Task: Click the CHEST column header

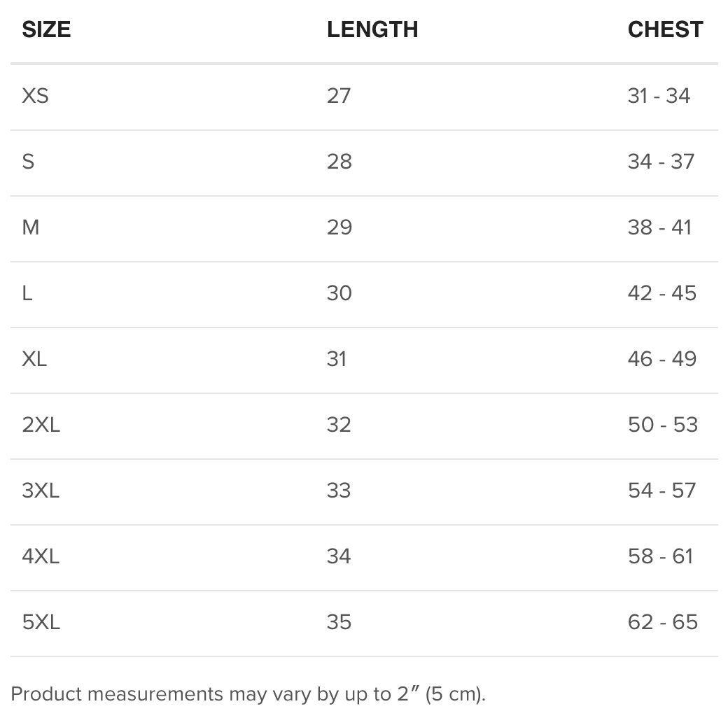Action: pyautogui.click(x=665, y=29)
